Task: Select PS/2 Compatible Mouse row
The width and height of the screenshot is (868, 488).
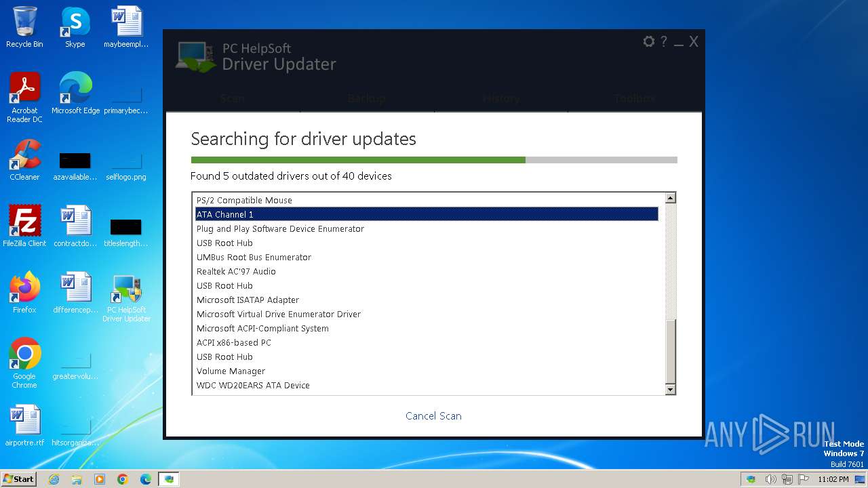Action: (x=427, y=201)
